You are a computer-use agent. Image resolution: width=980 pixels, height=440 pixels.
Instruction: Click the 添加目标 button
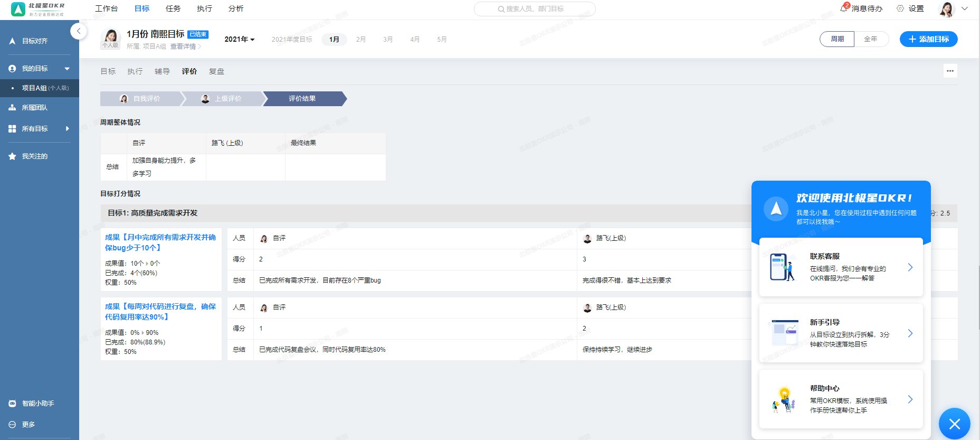click(928, 39)
